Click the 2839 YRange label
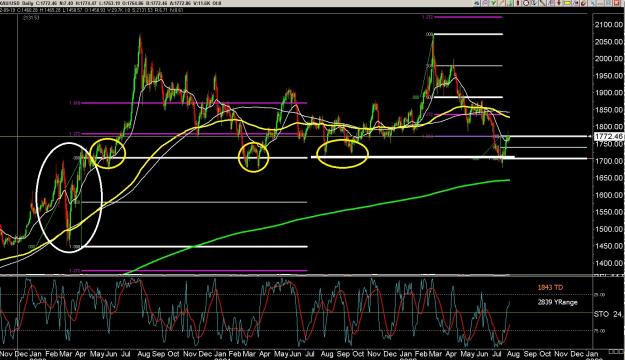625x360 pixels. tap(557, 302)
